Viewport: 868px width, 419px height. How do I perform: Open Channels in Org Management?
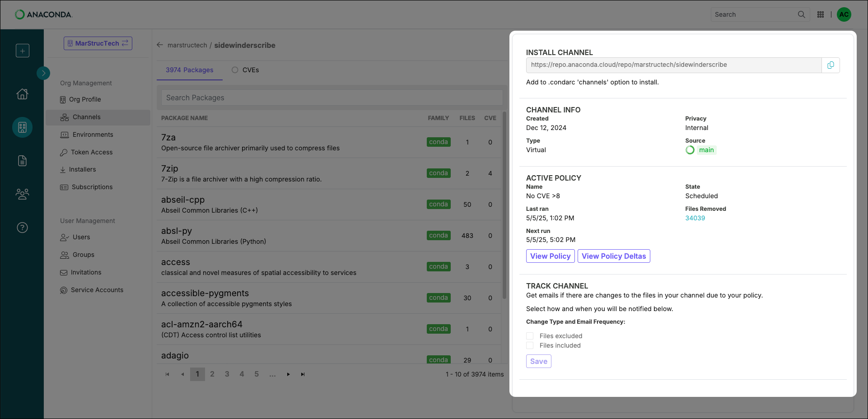(x=98, y=117)
